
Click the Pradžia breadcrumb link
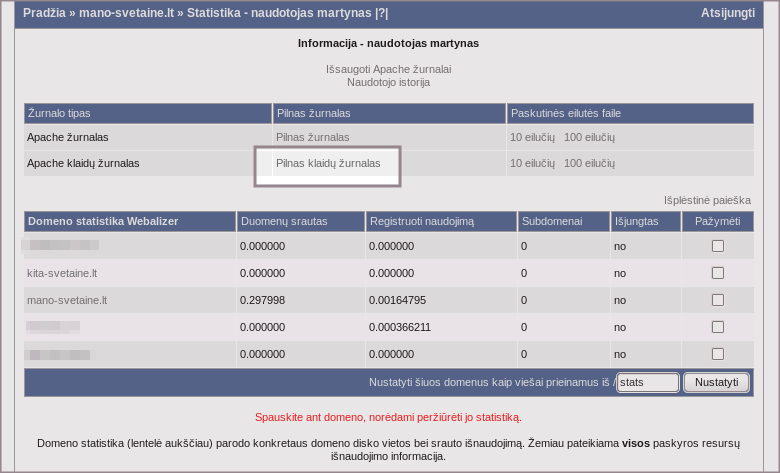tap(45, 13)
